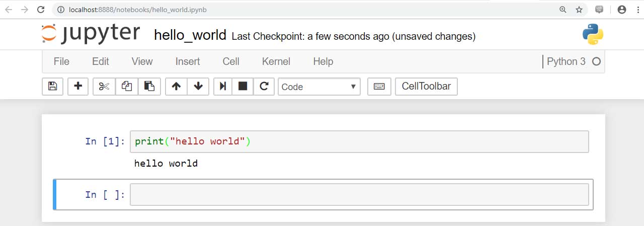Rename notebook via hello_world title
The width and height of the screenshot is (644, 226).
pos(190,35)
